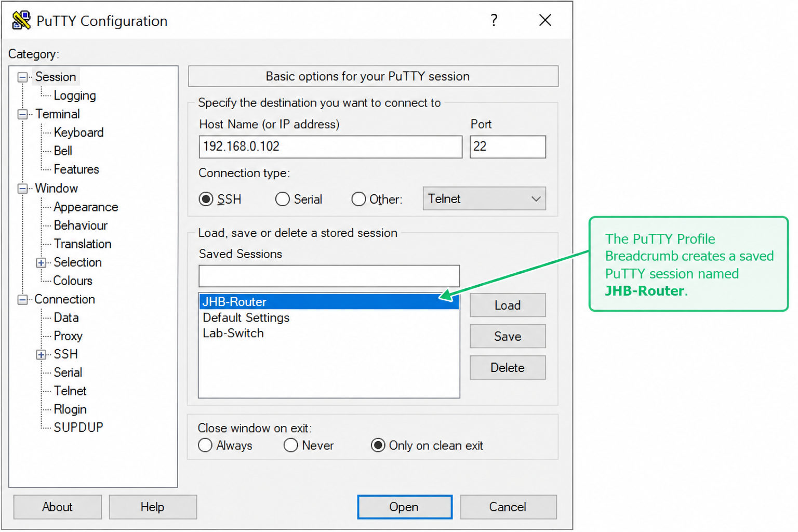
Task: Click the About button
Action: (x=58, y=507)
